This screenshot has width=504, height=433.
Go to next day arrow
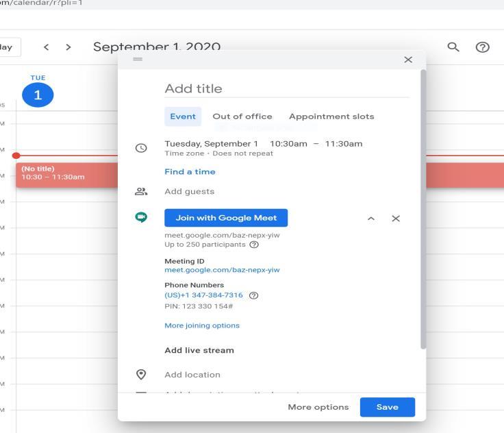pos(68,47)
